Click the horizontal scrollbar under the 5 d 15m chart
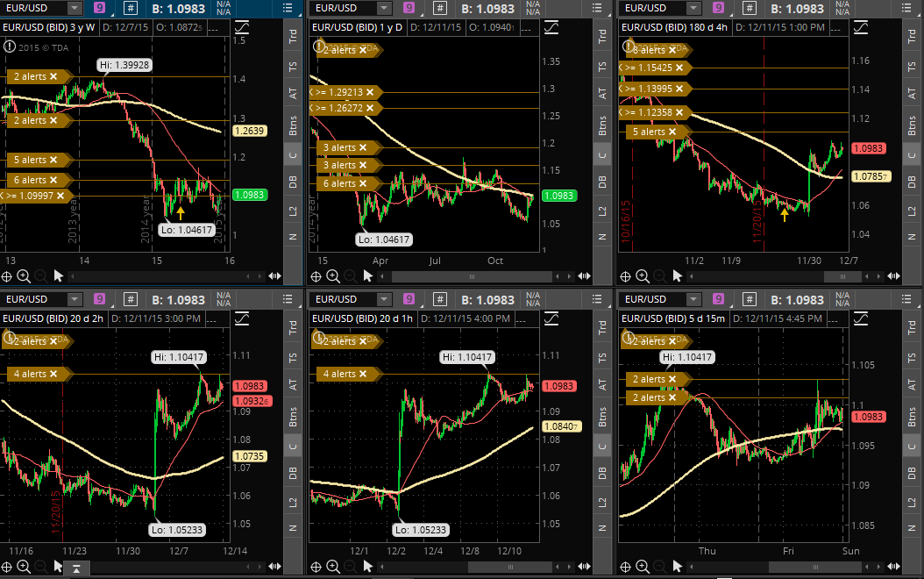The width and height of the screenshot is (924, 579). tap(815, 567)
